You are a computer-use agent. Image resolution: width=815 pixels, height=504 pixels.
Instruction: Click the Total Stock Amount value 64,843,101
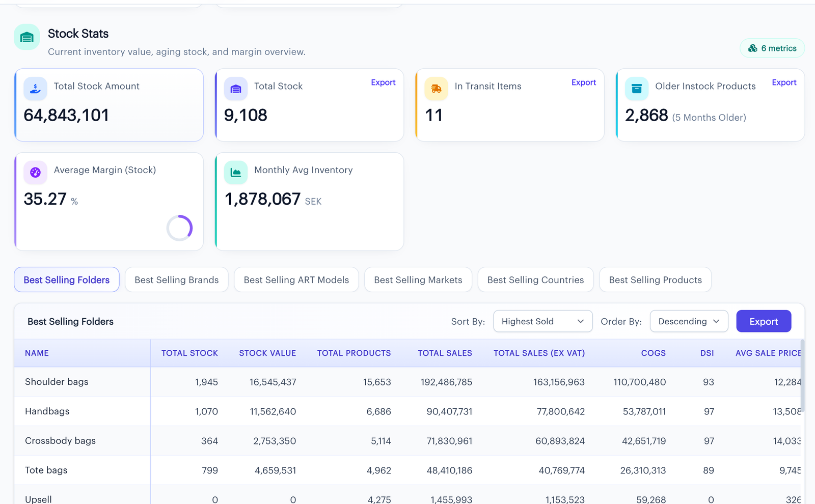(66, 116)
